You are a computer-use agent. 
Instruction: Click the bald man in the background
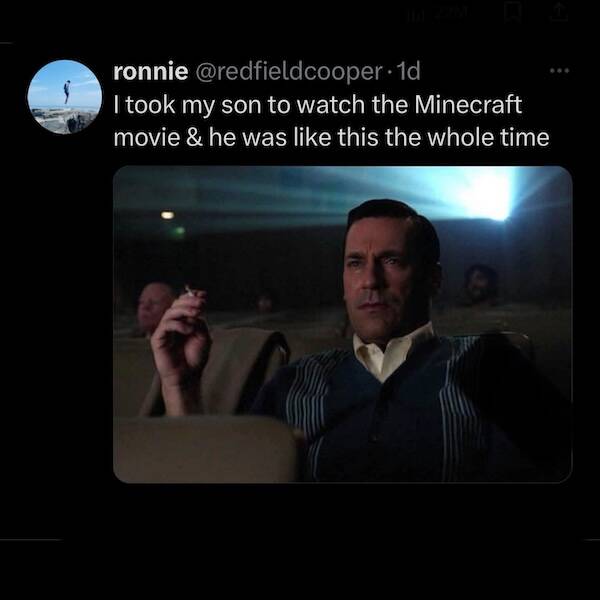155,307
